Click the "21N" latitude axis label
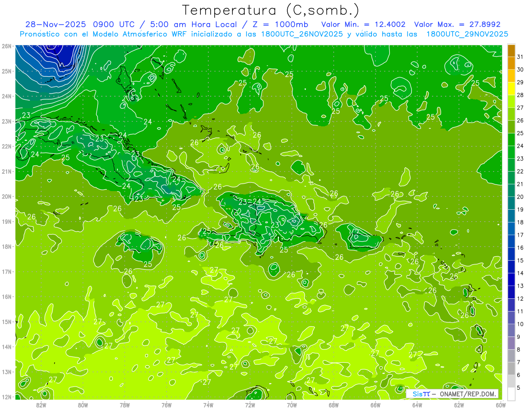532x411 pixels. [x=7, y=171]
